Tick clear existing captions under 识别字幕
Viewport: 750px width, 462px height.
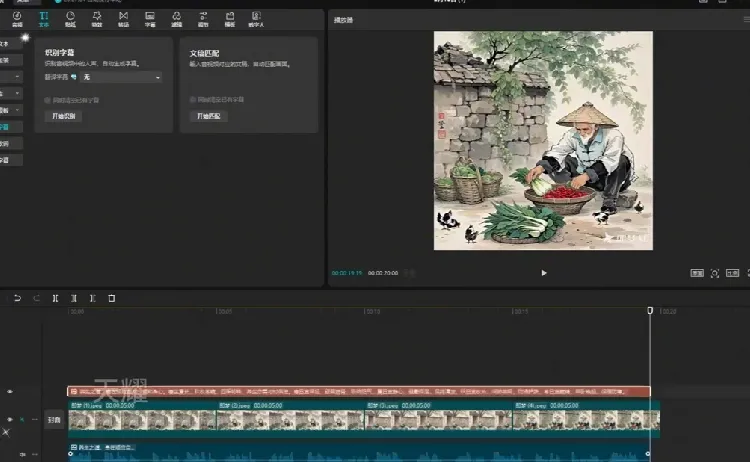click(x=47, y=100)
